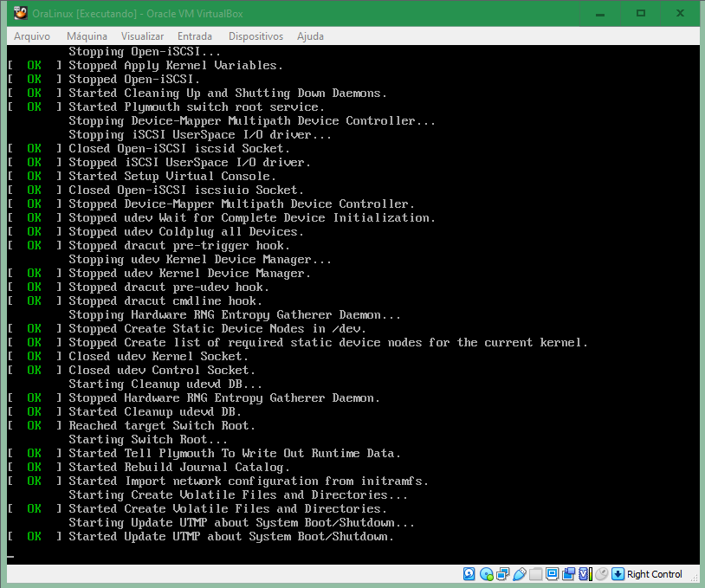
Task: Click the keyboard capture arrow icon
Action: (x=618, y=573)
